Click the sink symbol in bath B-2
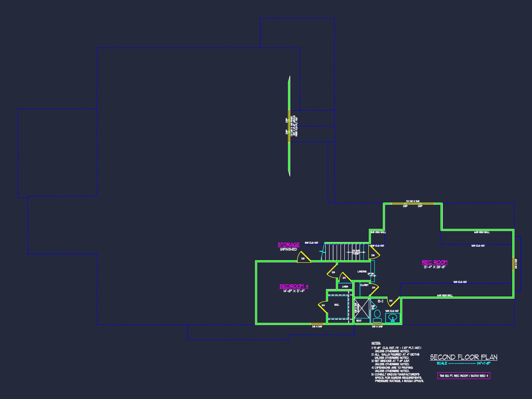The image size is (532, 399). click(393, 318)
